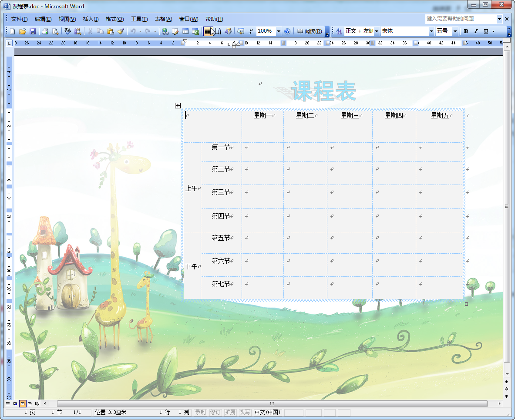This screenshot has width=515, height=420.
Task: Open the 插入(I) menu
Action: (x=91, y=19)
